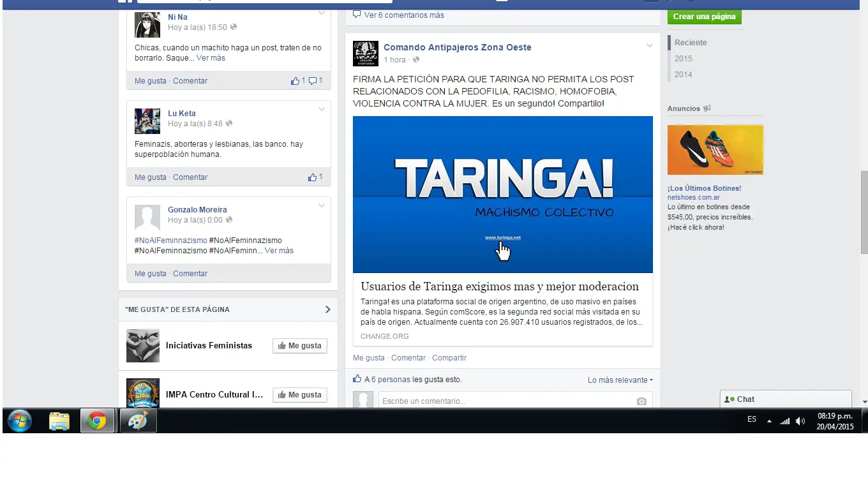Open the Chat tab
This screenshot has width=868, height=490.
click(786, 399)
